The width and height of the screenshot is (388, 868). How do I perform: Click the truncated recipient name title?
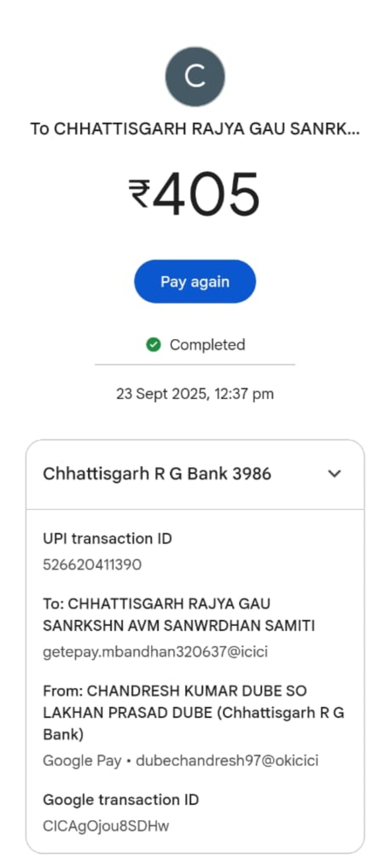[194, 129]
